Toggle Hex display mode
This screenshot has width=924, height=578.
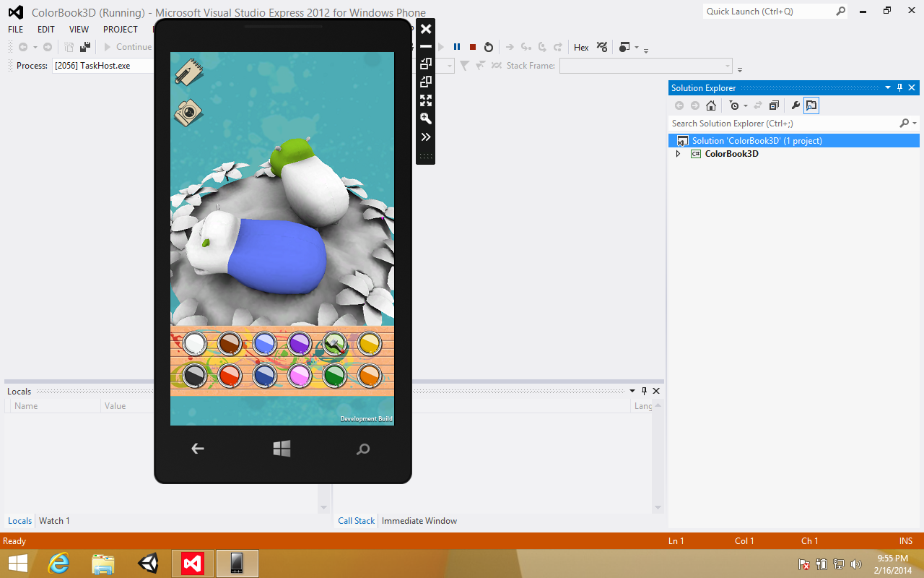coord(581,47)
